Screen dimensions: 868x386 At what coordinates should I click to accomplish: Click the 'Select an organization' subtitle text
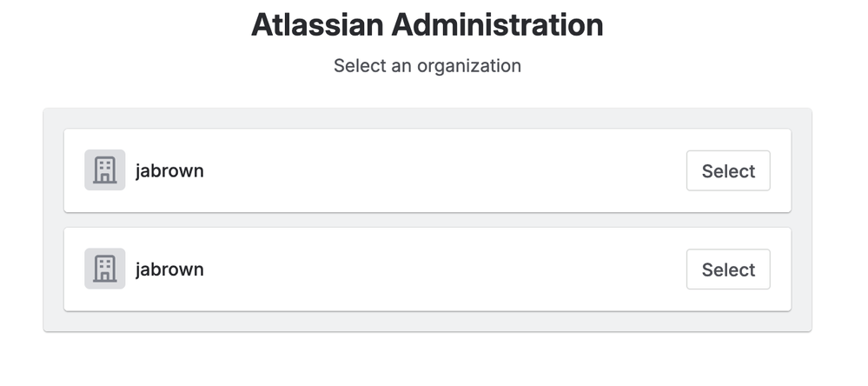[427, 65]
